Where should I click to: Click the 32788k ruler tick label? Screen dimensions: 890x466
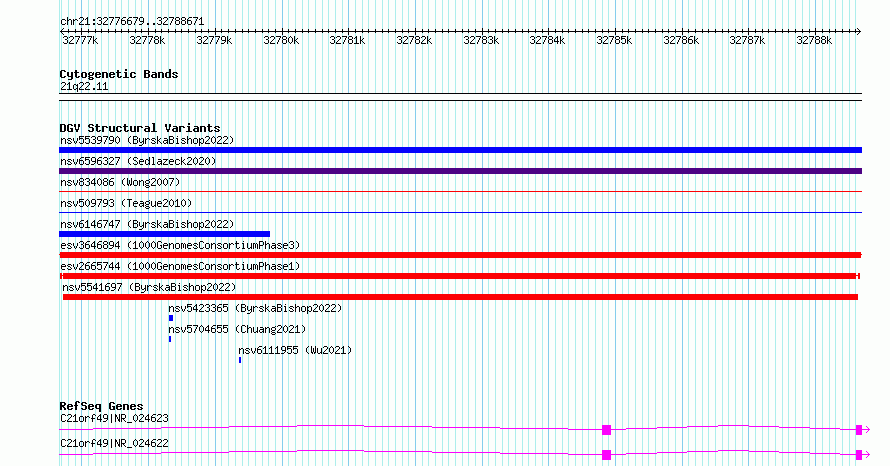pyautogui.click(x=814, y=40)
